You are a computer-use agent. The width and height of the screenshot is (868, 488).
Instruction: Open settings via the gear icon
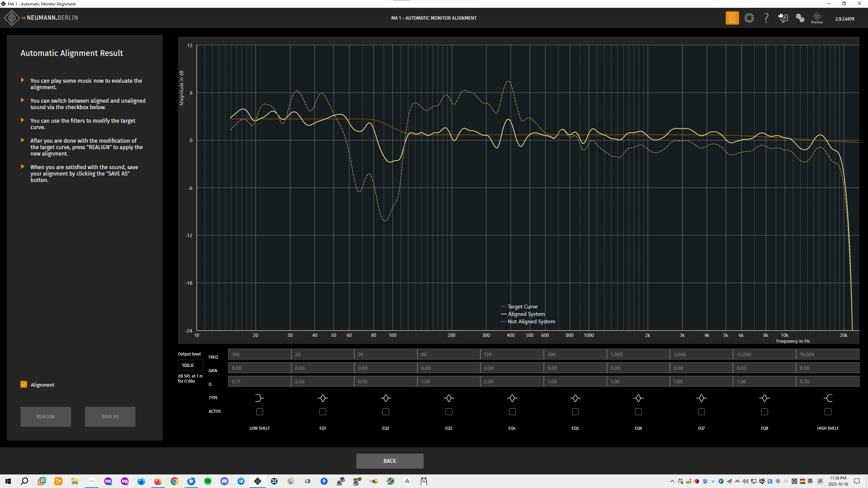749,18
